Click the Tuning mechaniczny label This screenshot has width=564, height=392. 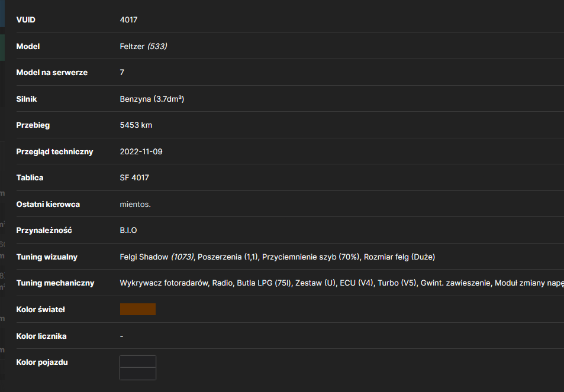pos(55,283)
